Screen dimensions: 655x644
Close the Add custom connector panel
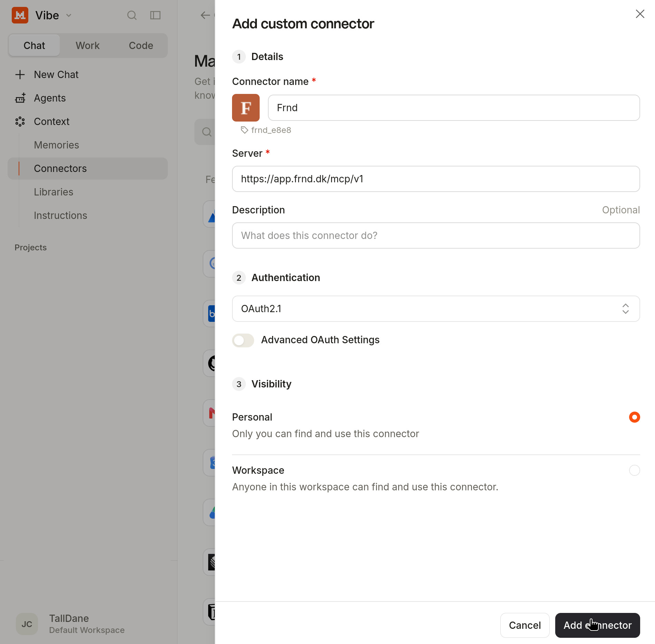(640, 14)
